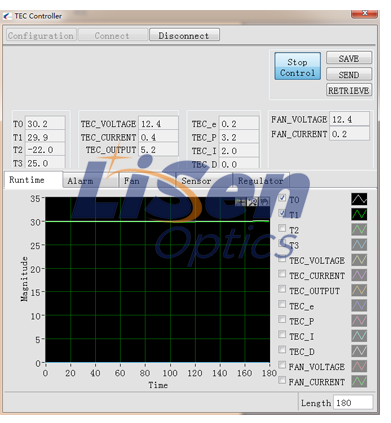
Task: Click the TEC_P plot style icon
Action: click(x=359, y=320)
